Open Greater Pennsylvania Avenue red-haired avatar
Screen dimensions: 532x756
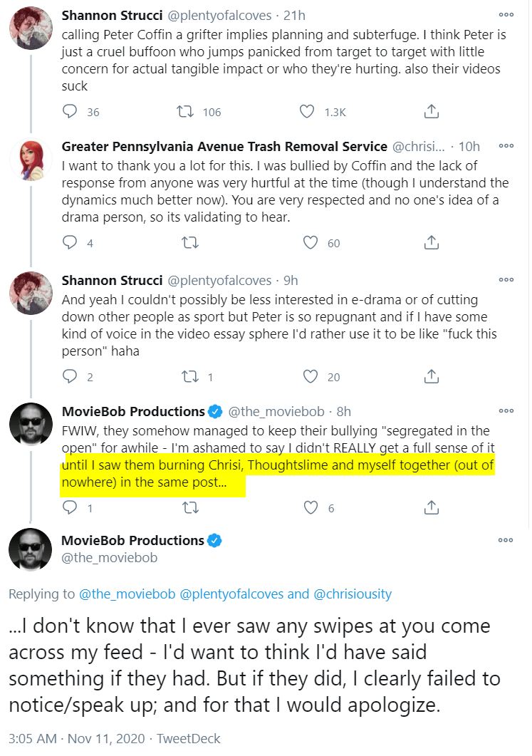point(31,159)
